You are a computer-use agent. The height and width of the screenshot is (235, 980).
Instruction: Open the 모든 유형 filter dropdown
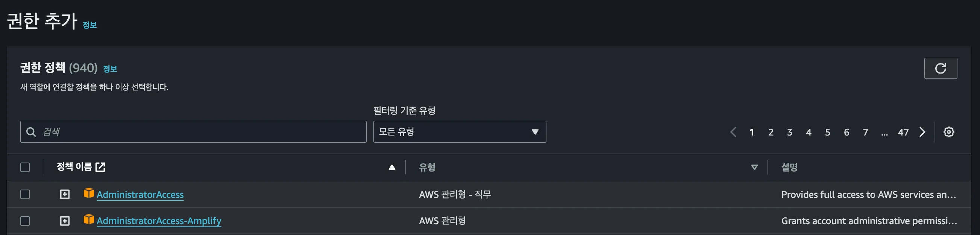[459, 132]
